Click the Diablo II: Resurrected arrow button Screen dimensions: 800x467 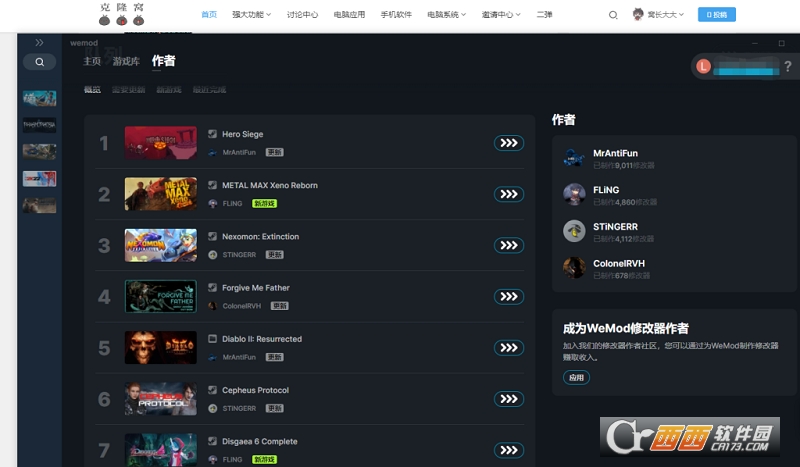pos(509,348)
